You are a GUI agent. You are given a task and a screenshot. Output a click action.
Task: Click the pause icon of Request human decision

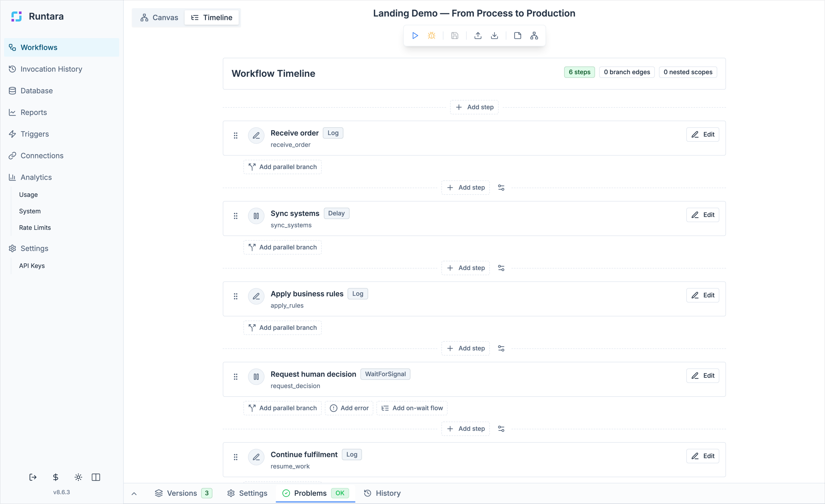(x=256, y=377)
